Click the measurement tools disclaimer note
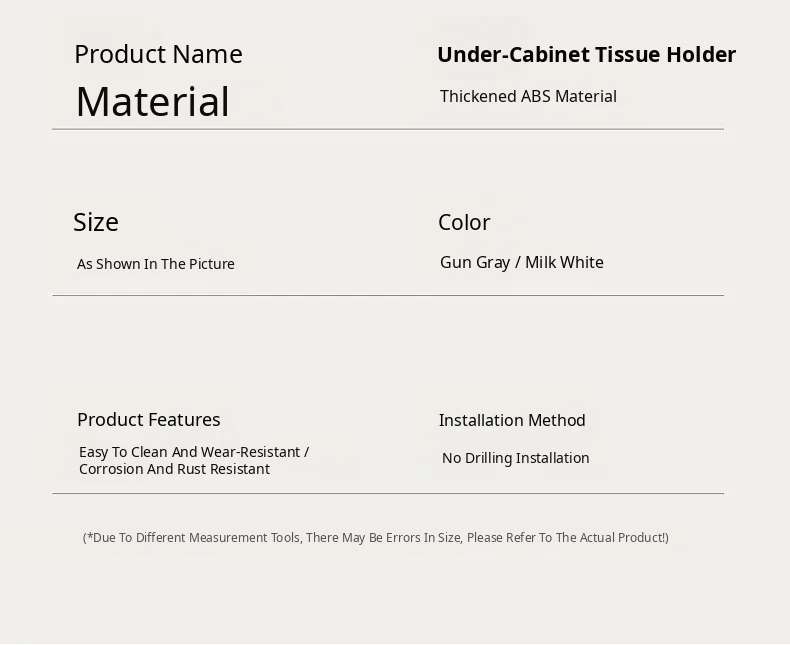790x645 pixels. click(376, 538)
